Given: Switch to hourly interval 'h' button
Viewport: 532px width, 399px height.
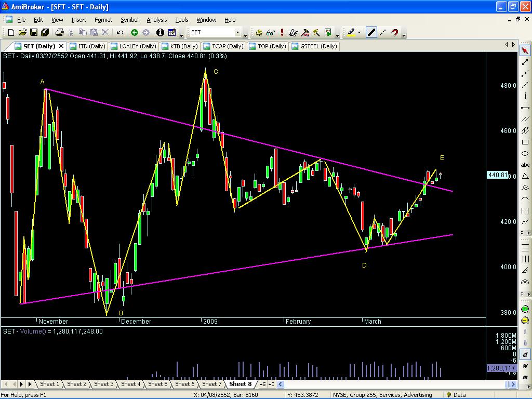Looking at the screenshot, I should 525,343.
